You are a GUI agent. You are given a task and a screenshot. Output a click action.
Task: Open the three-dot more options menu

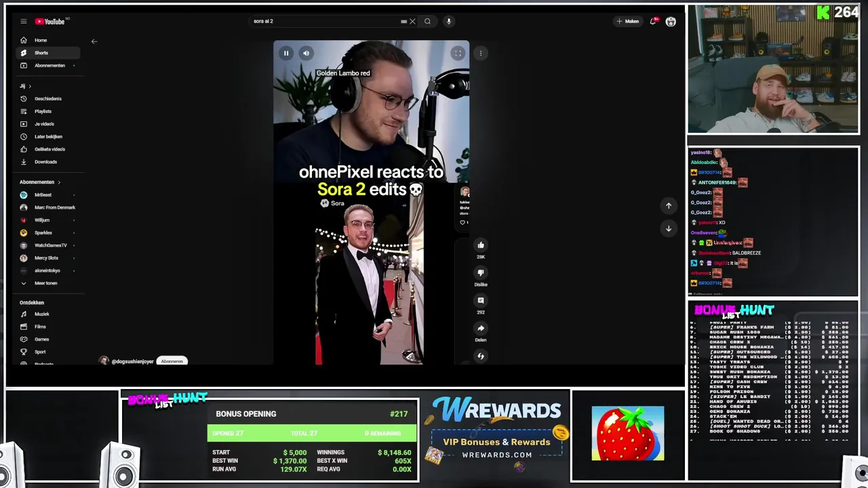tap(481, 53)
